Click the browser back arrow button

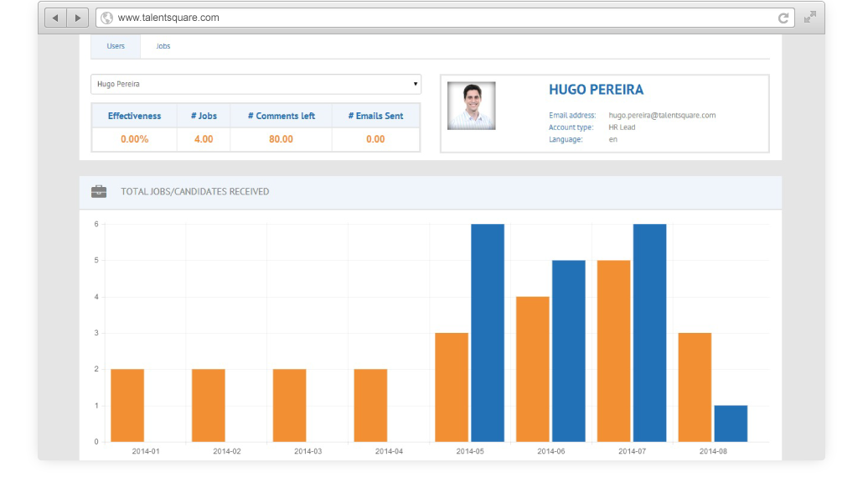pyautogui.click(x=56, y=18)
